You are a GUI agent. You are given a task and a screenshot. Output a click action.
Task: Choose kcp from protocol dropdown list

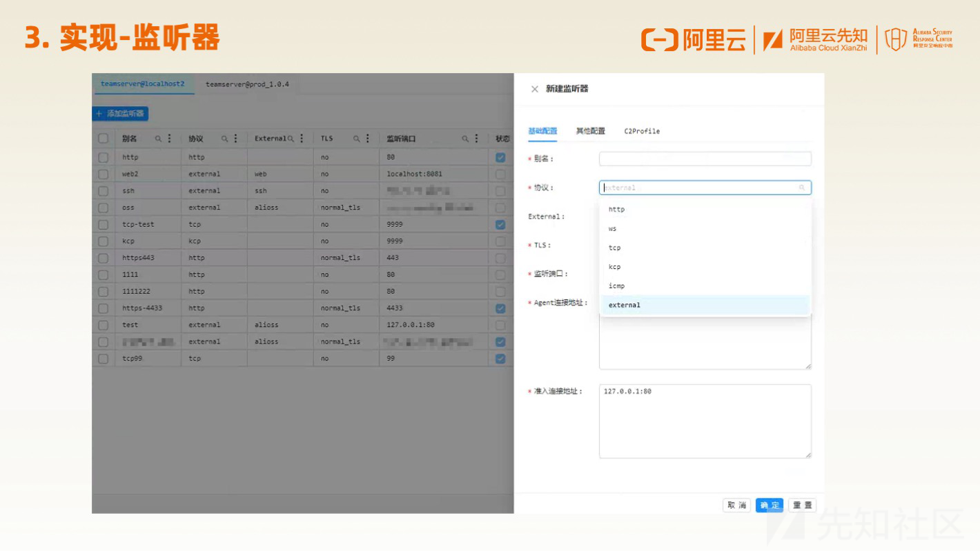coord(705,267)
